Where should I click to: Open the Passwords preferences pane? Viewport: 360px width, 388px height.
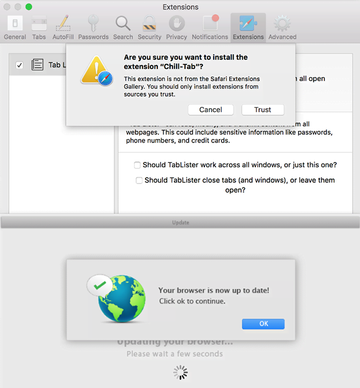click(x=93, y=28)
